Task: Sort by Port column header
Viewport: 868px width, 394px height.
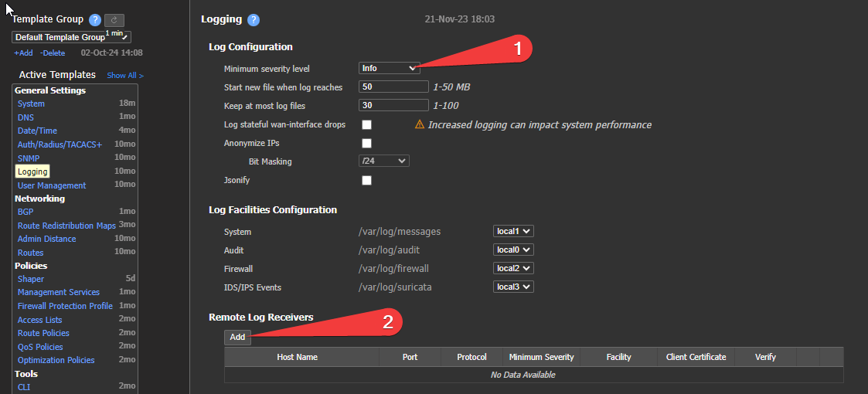Action: tap(410, 357)
